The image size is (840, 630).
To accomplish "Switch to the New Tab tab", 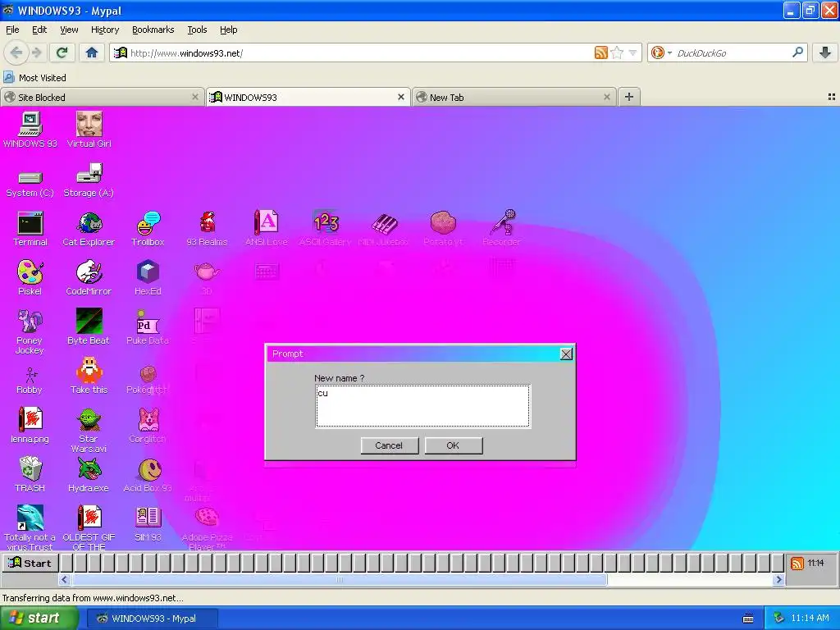I will click(514, 97).
